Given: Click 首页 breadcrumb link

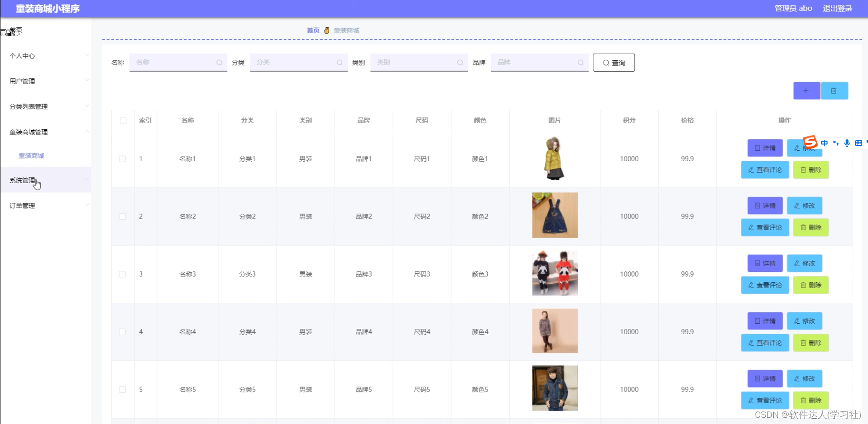Looking at the screenshot, I should [x=313, y=30].
